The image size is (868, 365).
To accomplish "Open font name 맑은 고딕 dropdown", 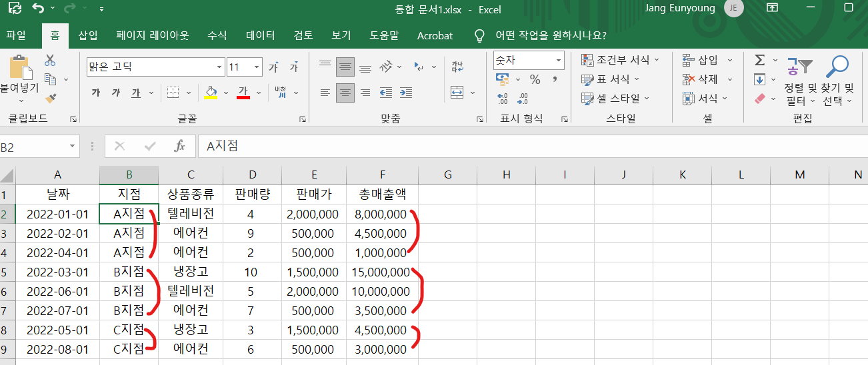I will click(x=220, y=67).
